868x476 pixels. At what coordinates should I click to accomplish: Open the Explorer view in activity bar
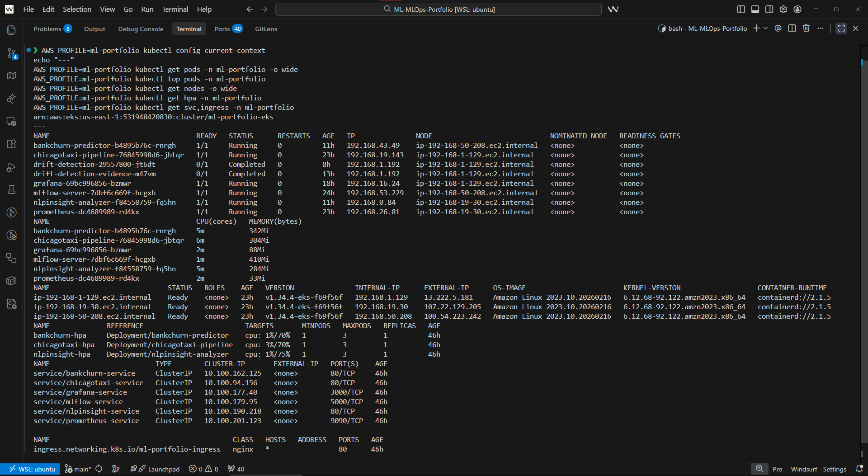tap(12, 30)
